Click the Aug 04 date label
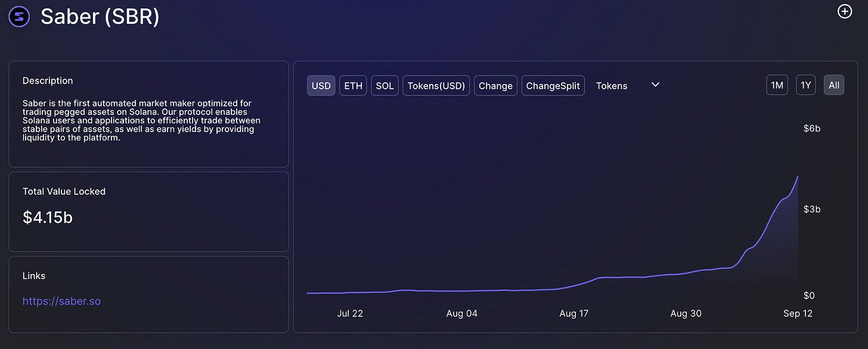This screenshot has height=349, width=868. [x=462, y=313]
